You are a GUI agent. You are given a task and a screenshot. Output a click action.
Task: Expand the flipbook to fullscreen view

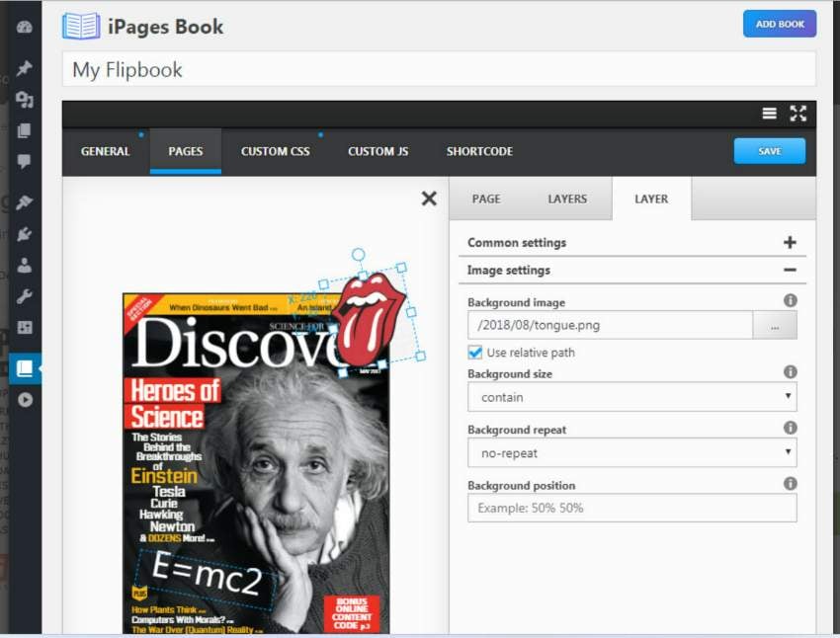(798, 114)
